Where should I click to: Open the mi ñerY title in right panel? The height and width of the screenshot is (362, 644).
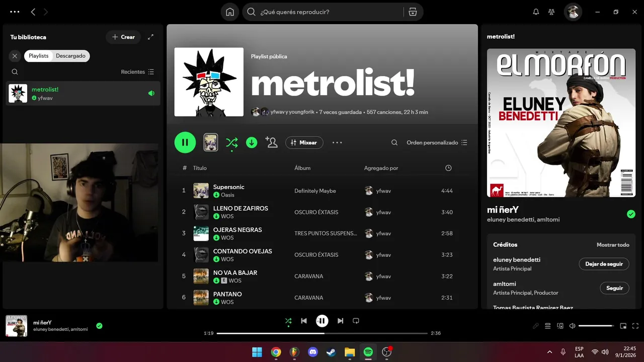[503, 210]
